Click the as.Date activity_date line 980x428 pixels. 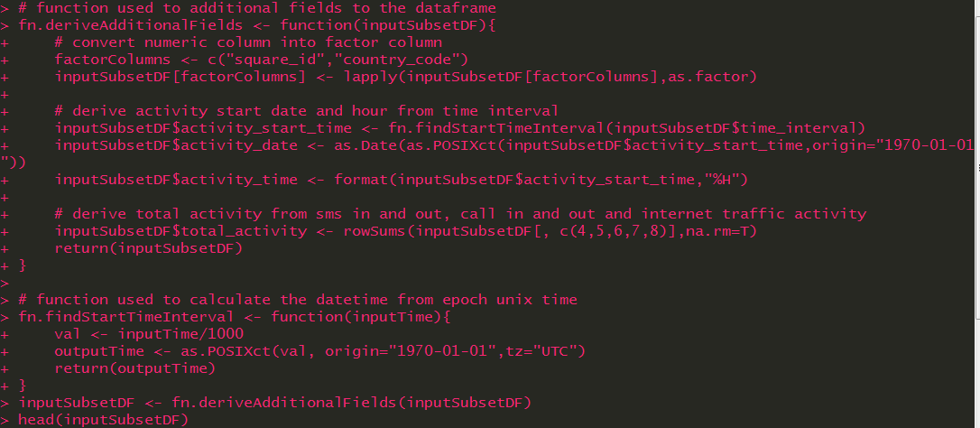(514, 145)
